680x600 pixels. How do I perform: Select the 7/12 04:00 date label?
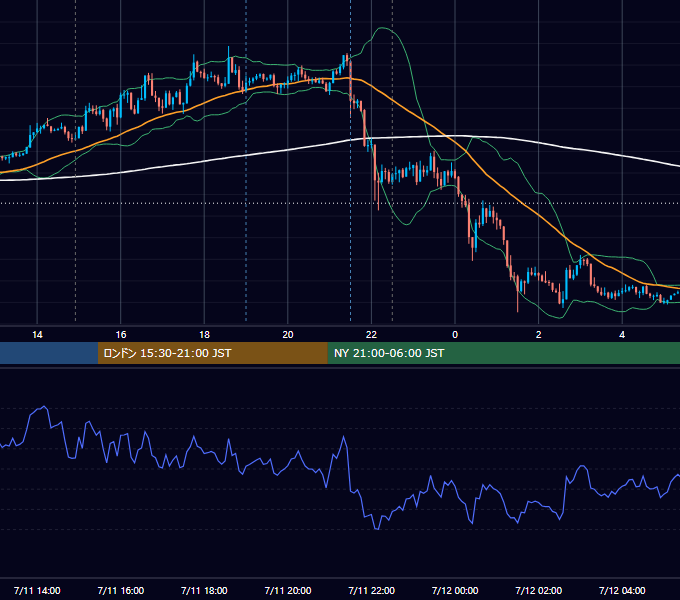pyautogui.click(x=622, y=590)
